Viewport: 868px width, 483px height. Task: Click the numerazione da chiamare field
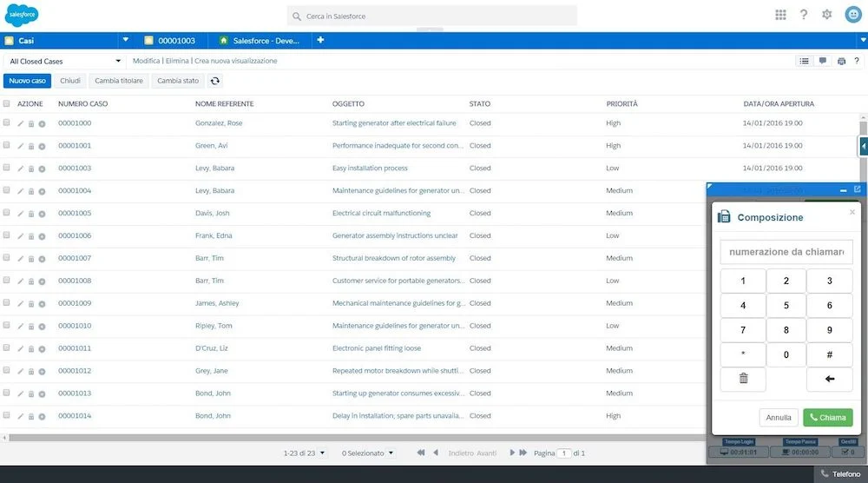786,251
